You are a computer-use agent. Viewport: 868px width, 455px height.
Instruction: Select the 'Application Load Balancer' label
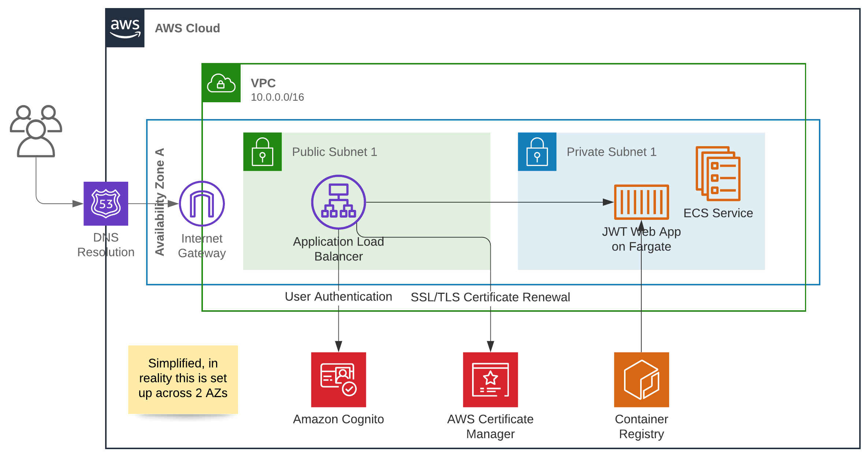coord(338,249)
